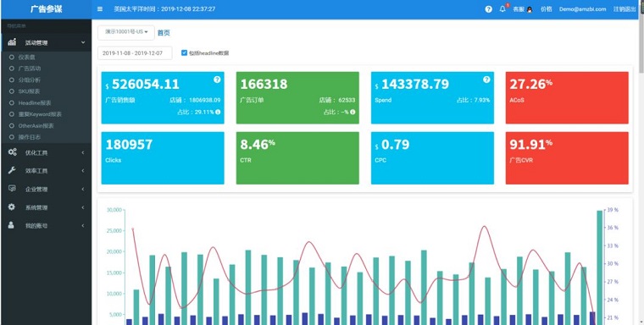Click the 91.91% 广告CVR card

[x=567, y=158]
